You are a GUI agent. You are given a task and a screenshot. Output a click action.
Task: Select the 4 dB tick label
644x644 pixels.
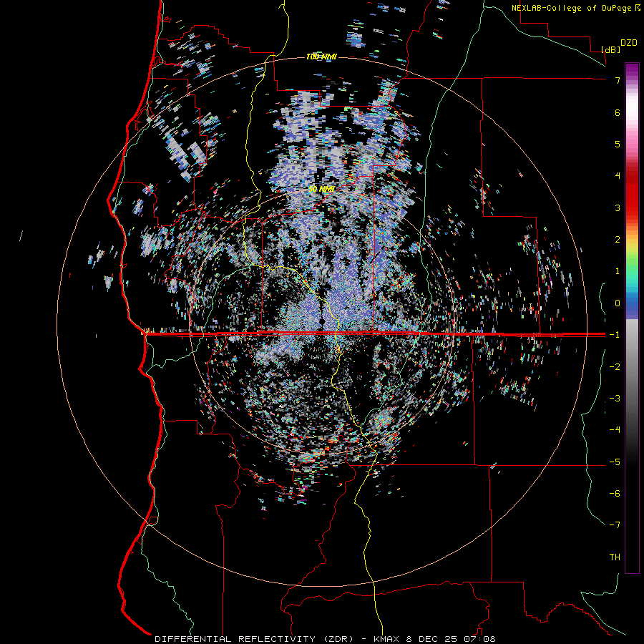click(x=618, y=175)
